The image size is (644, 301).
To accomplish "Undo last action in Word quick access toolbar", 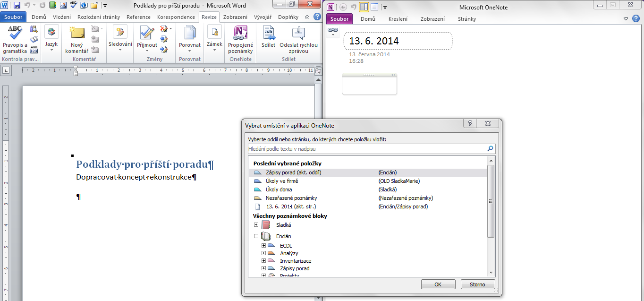I will [x=26, y=5].
